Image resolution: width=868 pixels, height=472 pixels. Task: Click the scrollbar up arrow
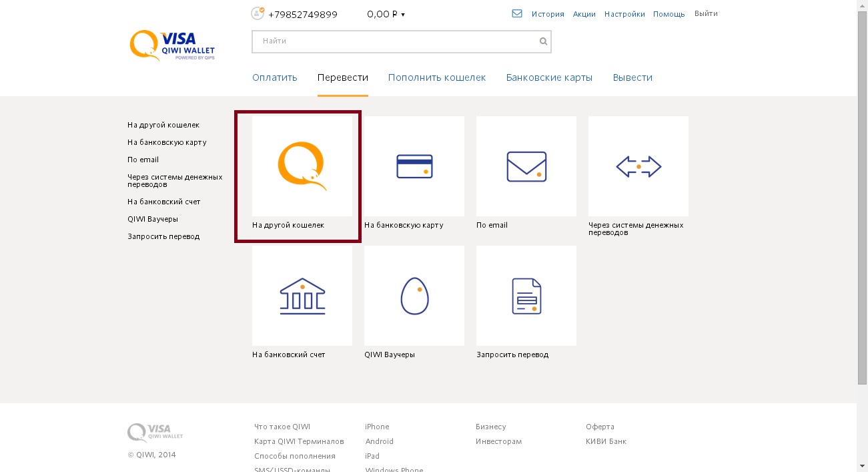pos(862,5)
